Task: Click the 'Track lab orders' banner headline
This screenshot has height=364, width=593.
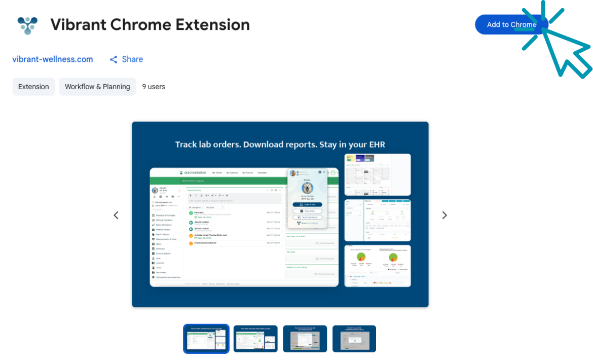Action: point(280,144)
